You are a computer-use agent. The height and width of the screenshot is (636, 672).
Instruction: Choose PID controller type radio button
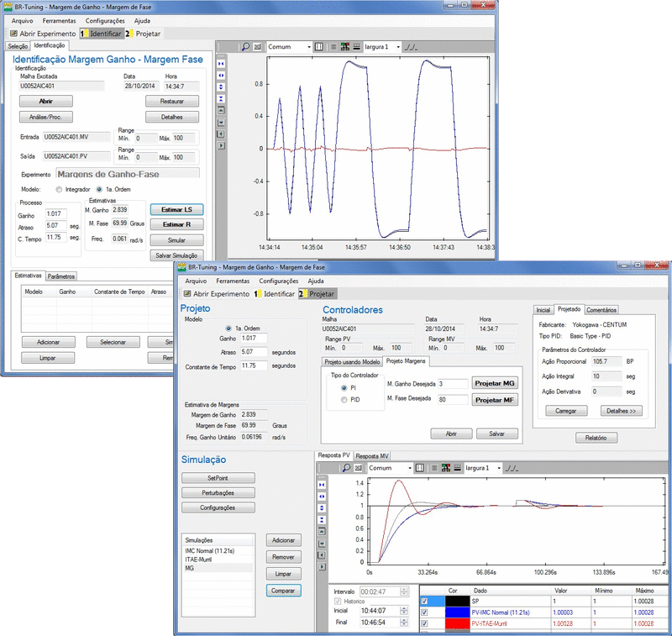(344, 400)
